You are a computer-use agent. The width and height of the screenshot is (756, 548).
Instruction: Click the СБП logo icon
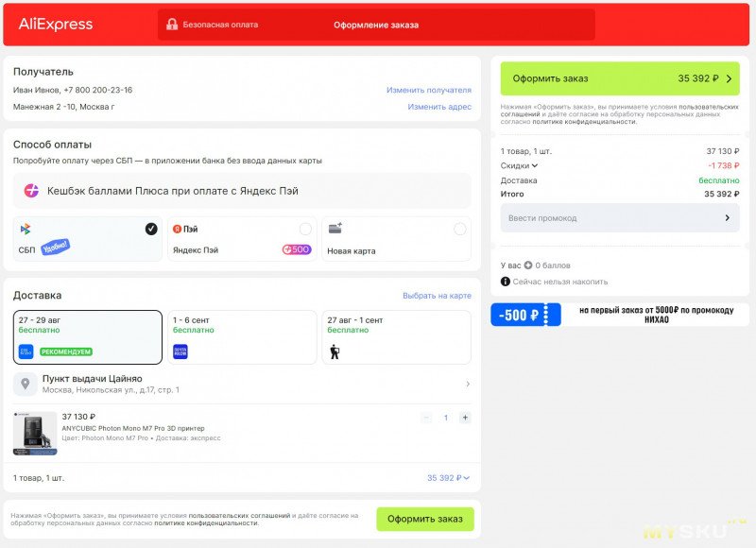click(26, 229)
